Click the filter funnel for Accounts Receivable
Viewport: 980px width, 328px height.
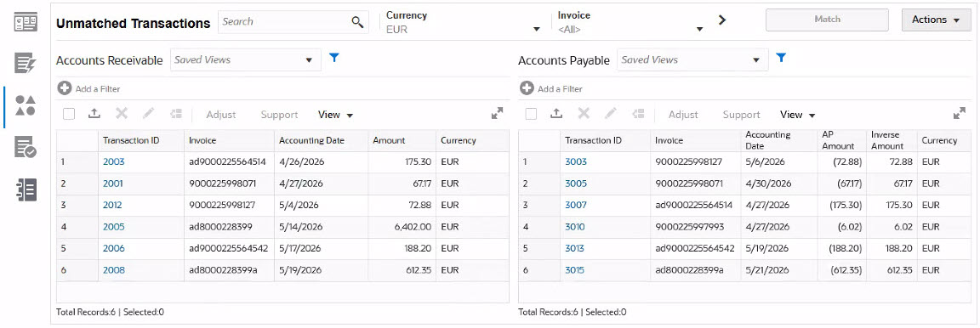pyautogui.click(x=334, y=58)
